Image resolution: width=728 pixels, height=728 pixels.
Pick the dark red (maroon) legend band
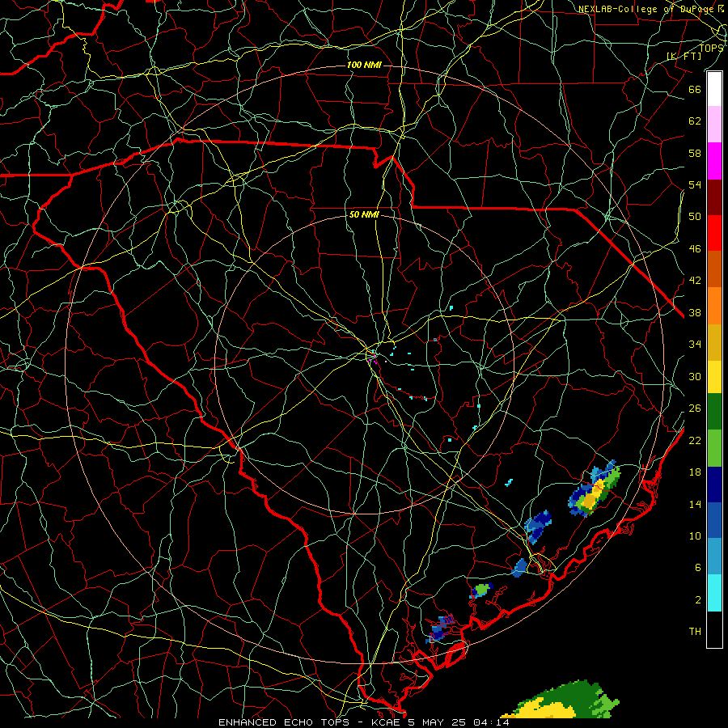click(x=714, y=197)
